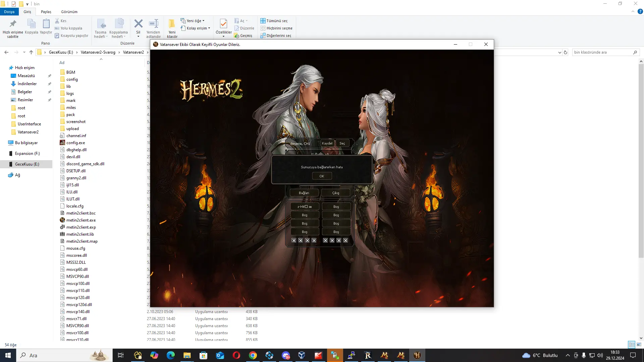Switch to the Görünüm ribbon tab
This screenshot has width=644, height=362.
(69, 12)
